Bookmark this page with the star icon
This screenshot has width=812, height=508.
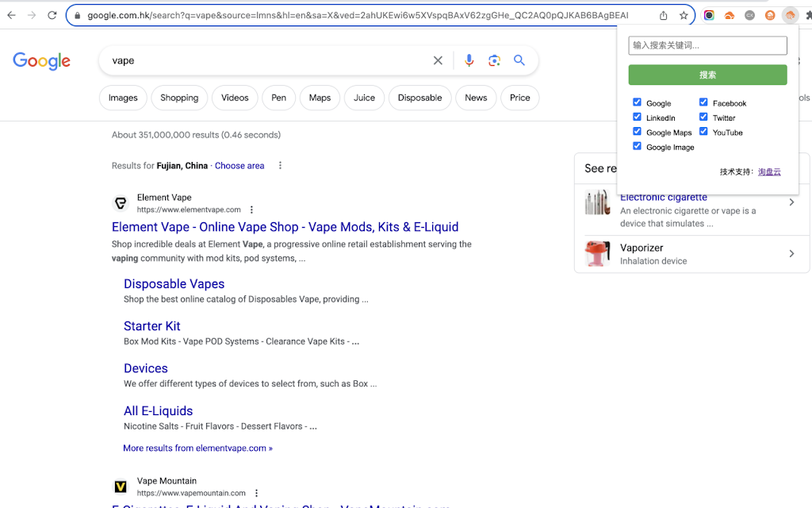click(x=684, y=16)
